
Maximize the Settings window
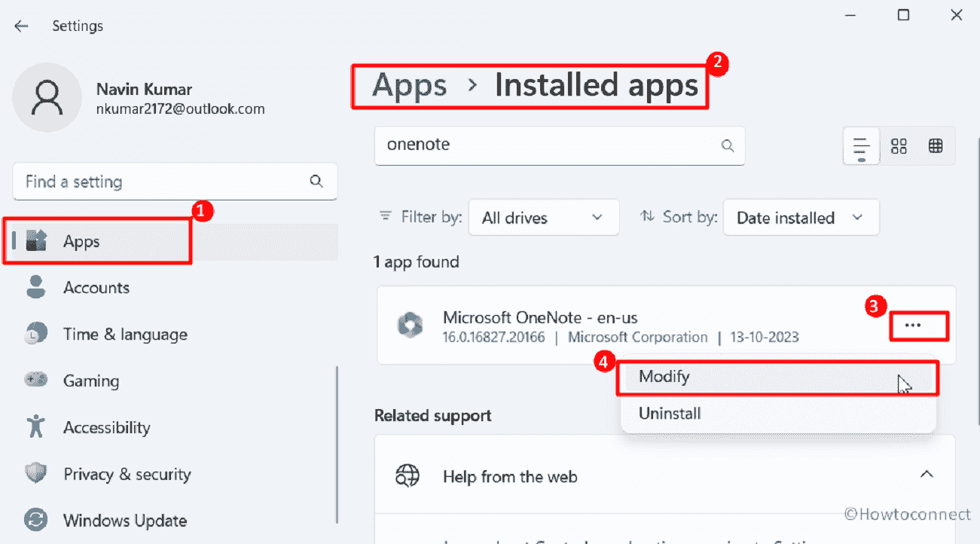pos(903,15)
